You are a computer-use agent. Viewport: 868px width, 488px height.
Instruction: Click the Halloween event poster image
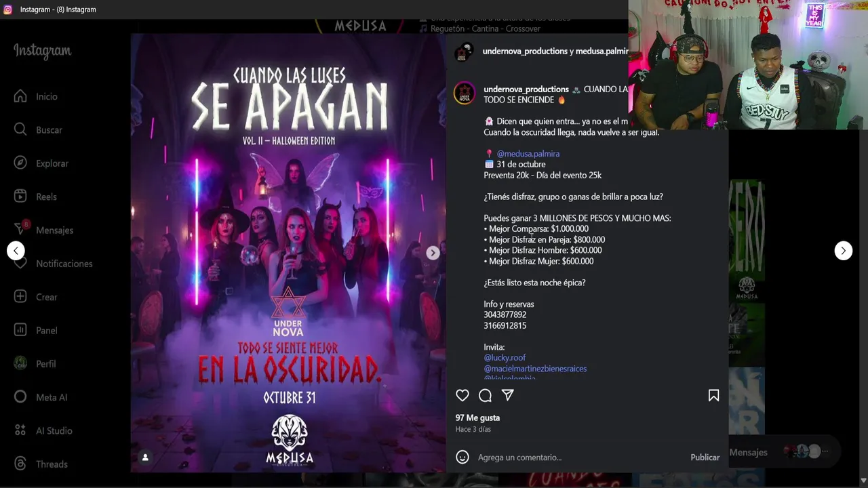(288, 253)
